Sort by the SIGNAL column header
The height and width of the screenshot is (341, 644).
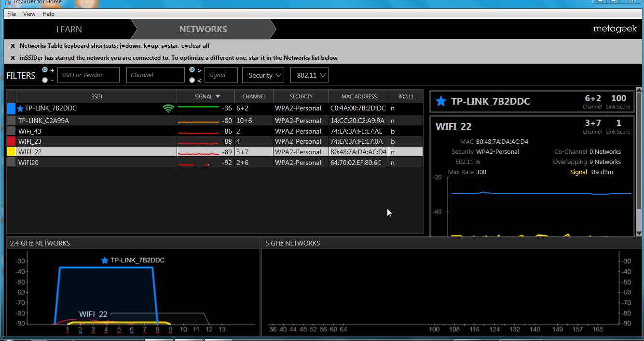coord(206,96)
